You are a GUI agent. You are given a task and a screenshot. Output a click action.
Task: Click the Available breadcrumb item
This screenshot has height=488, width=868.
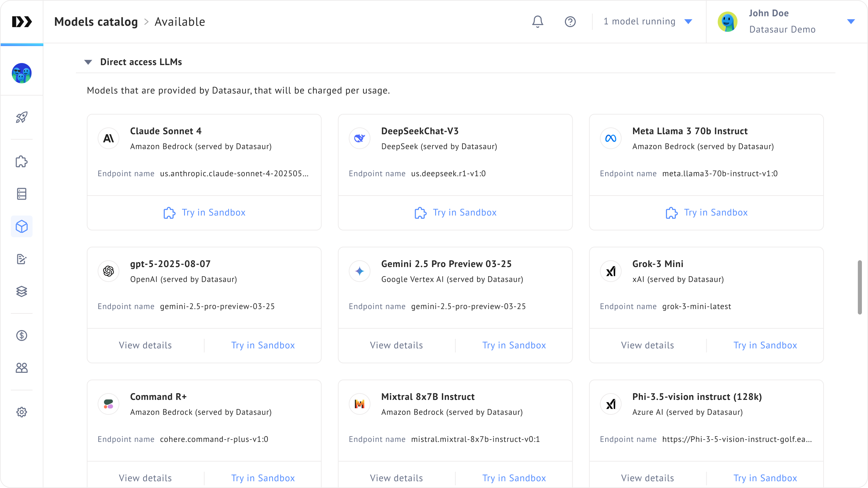[180, 22]
